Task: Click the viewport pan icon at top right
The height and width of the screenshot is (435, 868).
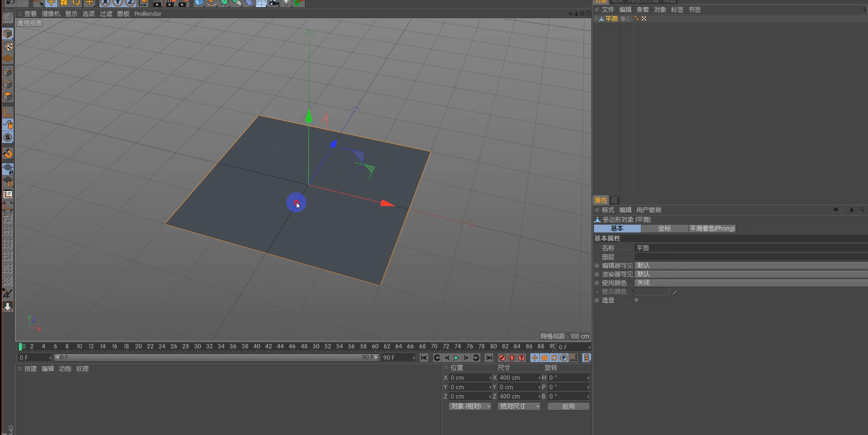Action: click(x=571, y=14)
